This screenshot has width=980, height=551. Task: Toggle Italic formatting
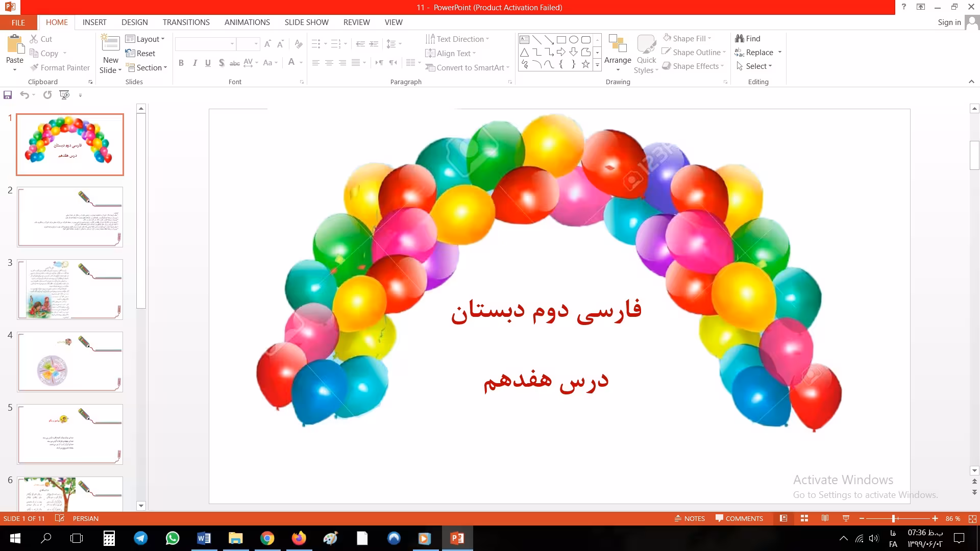(x=194, y=63)
